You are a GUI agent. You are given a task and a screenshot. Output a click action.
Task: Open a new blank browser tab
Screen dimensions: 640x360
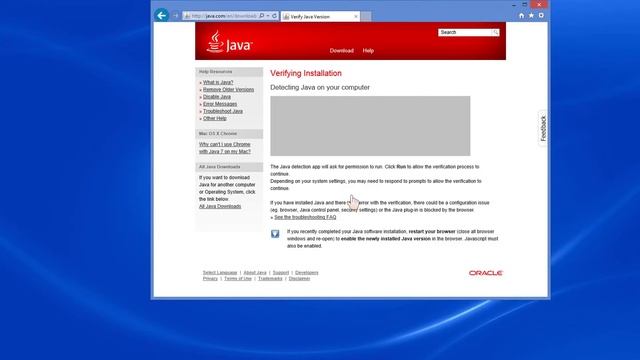pos(366,16)
